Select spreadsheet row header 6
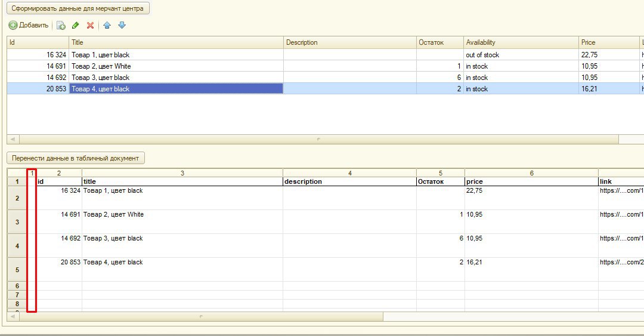 coord(17,286)
